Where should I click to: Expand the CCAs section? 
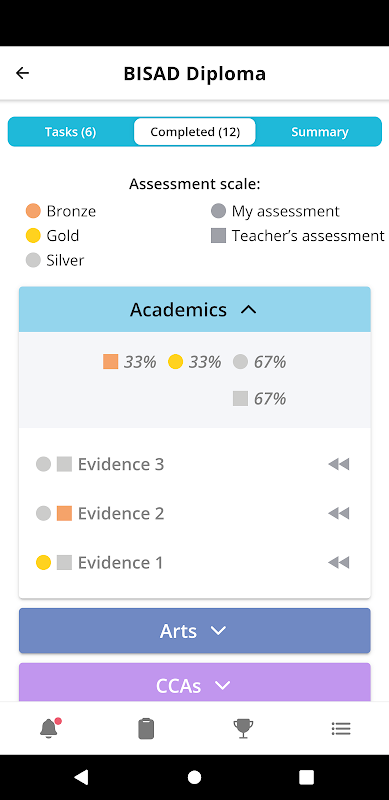pyautogui.click(x=194, y=684)
